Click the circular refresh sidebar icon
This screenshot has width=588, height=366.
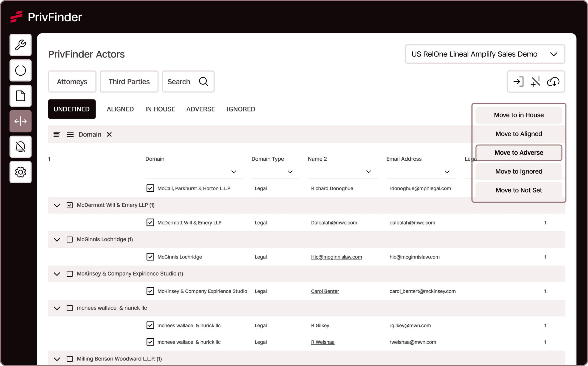tap(20, 71)
